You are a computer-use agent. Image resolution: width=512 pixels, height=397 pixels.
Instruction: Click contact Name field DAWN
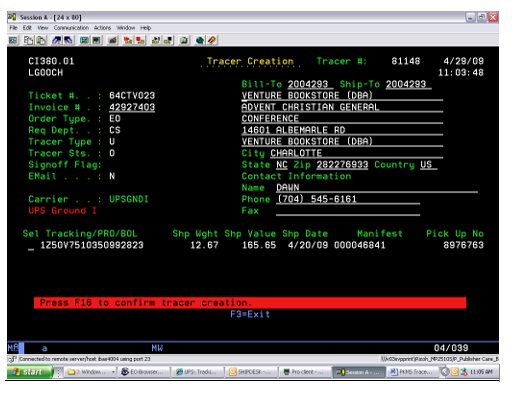click(x=377, y=188)
